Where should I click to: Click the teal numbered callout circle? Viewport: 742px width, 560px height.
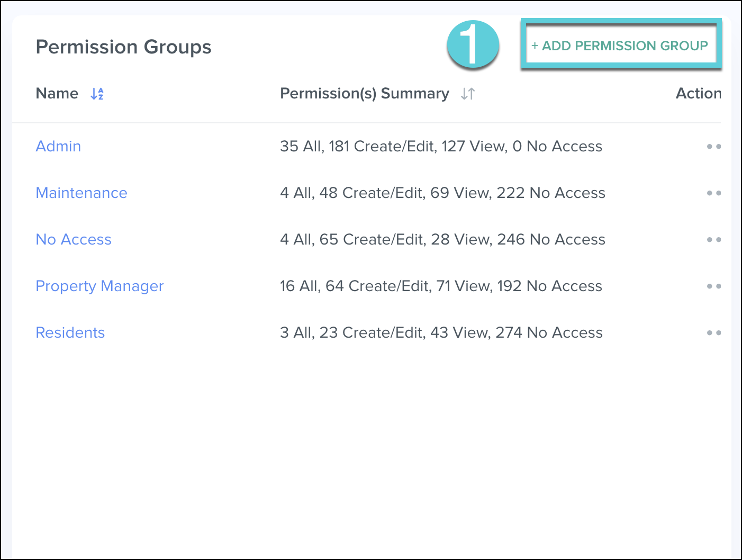coord(473,46)
